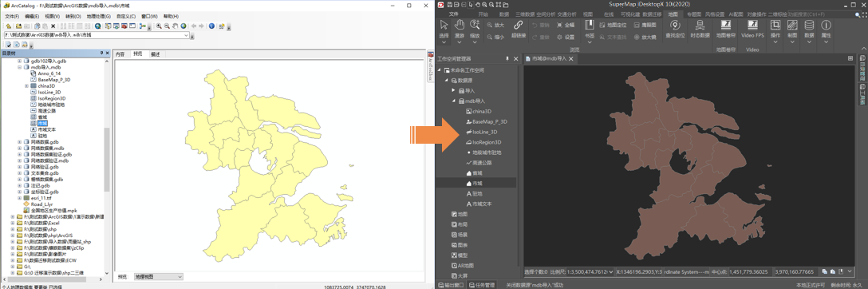The image size is (868, 289).
Task: Open the 输出窗口 panel button in SuperMap
Action: coord(451,285)
